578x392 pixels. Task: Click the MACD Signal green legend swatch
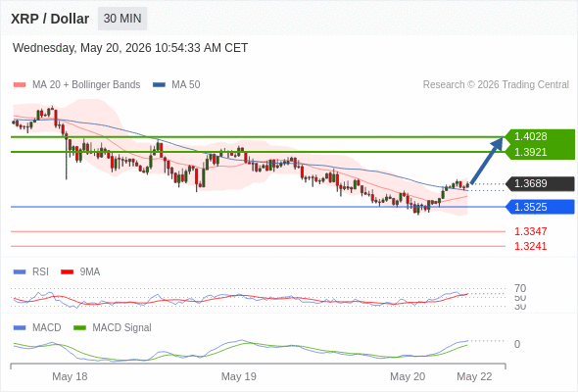(x=79, y=328)
